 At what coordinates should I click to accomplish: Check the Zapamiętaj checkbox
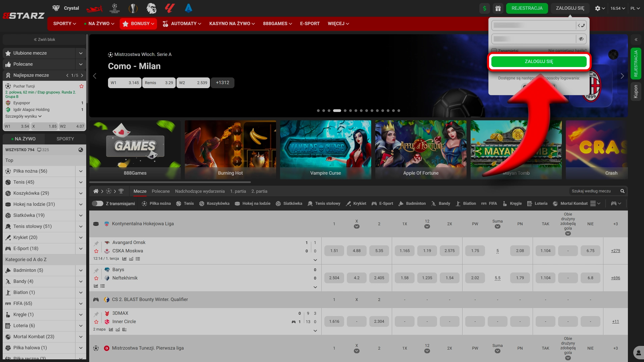coord(494,51)
